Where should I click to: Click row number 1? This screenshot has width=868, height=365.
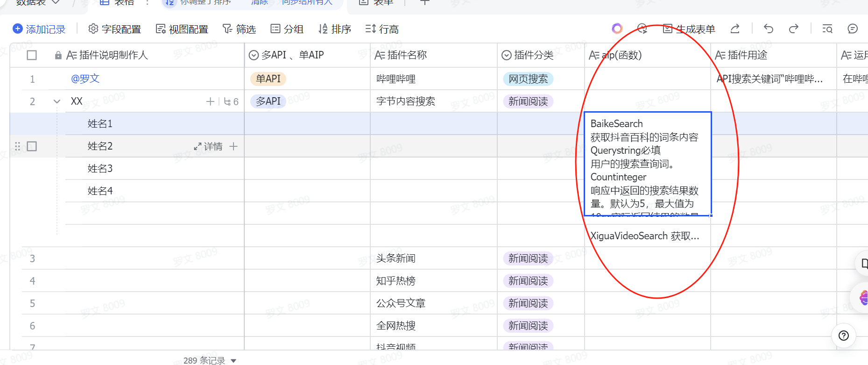click(x=32, y=79)
